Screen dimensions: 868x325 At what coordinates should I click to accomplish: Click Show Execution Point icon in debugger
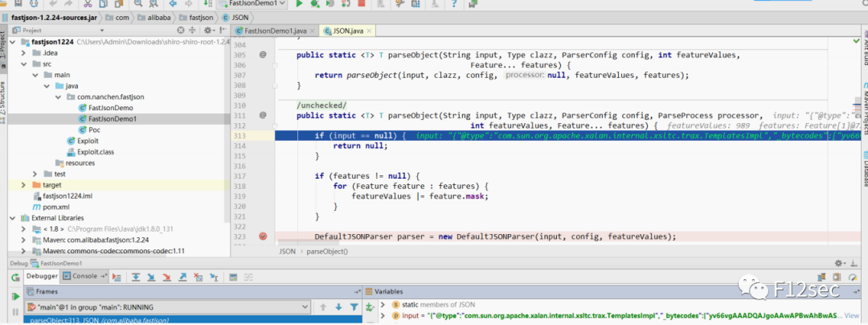[x=117, y=276]
